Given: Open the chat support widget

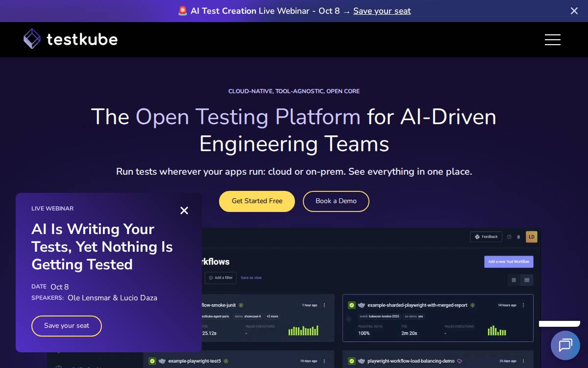Looking at the screenshot, I should pos(565,345).
